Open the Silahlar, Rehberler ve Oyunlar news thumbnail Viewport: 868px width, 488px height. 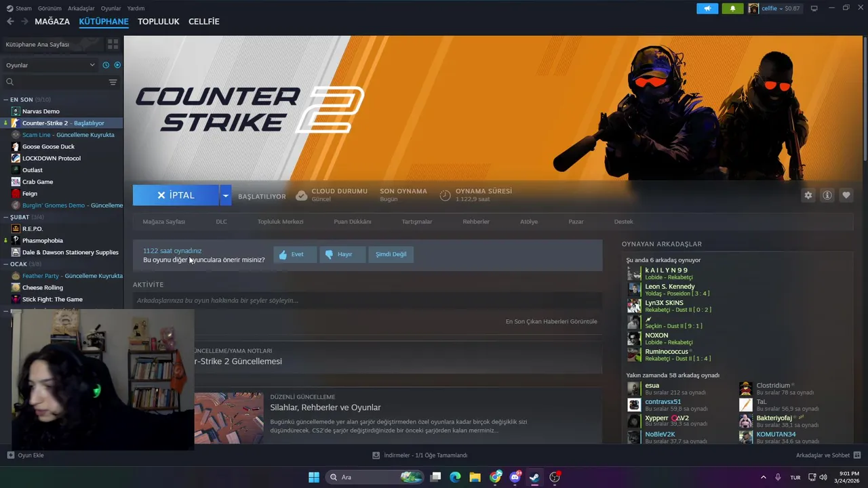229,418
